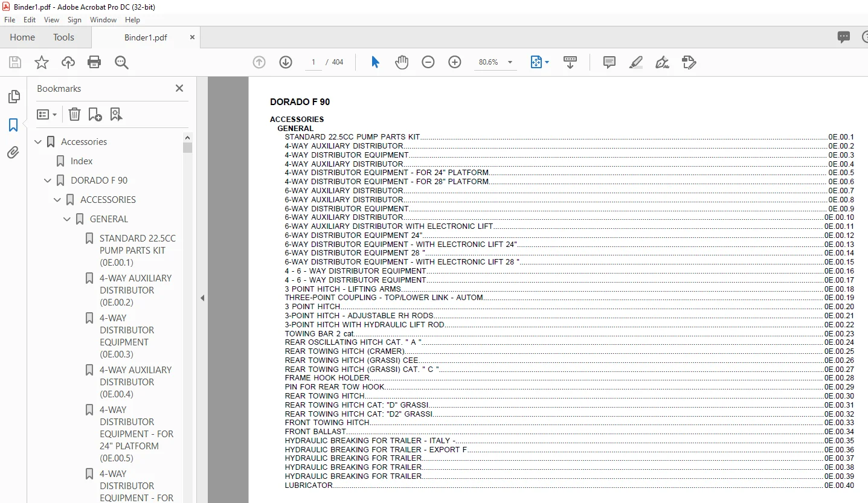Open the Help menu

click(132, 20)
